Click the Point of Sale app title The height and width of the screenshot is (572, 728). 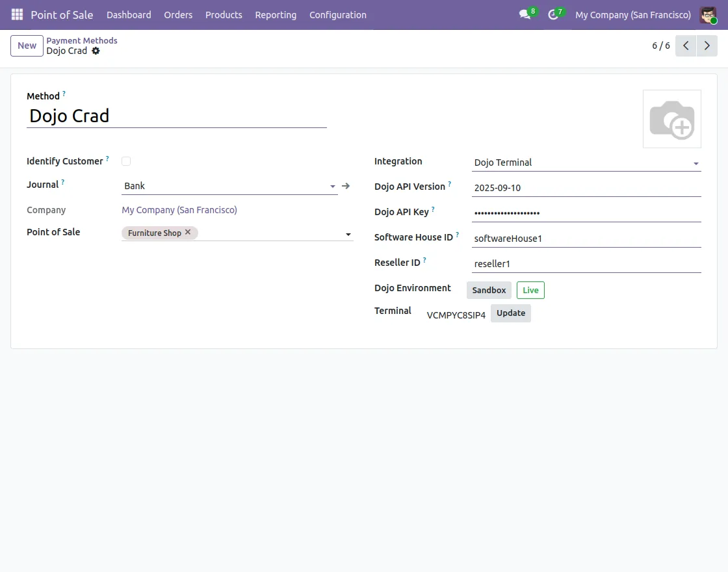tap(62, 15)
